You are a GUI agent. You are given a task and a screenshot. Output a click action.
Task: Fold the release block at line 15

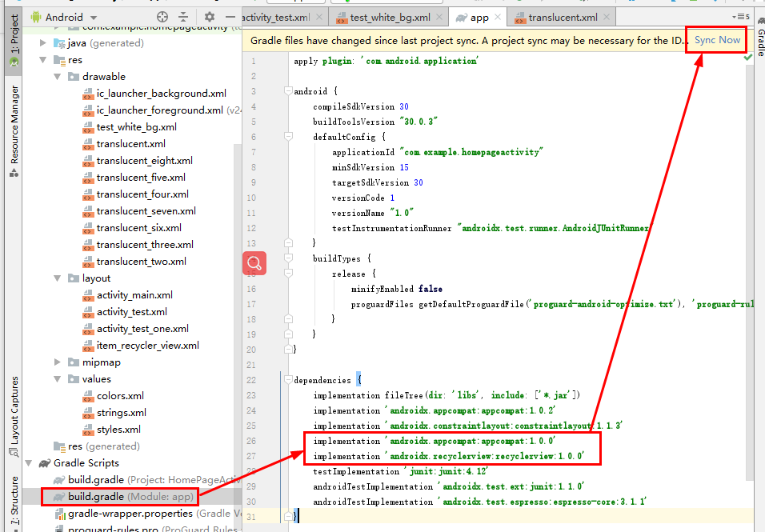[x=288, y=274]
